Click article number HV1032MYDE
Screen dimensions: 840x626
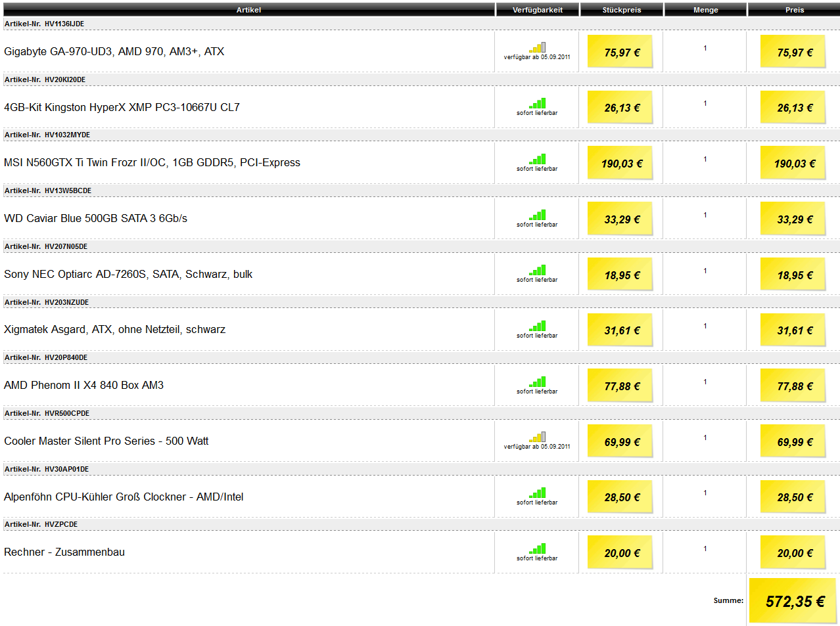point(68,135)
